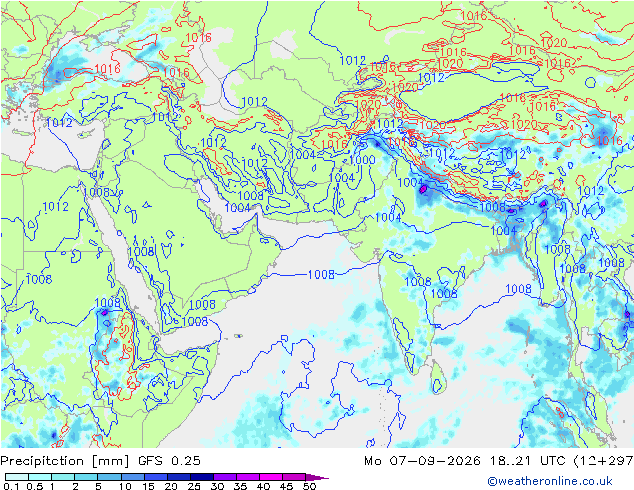Screen dimensions: 634x490
Task: Click the '30' legend scale label
Action: [x=217, y=486]
